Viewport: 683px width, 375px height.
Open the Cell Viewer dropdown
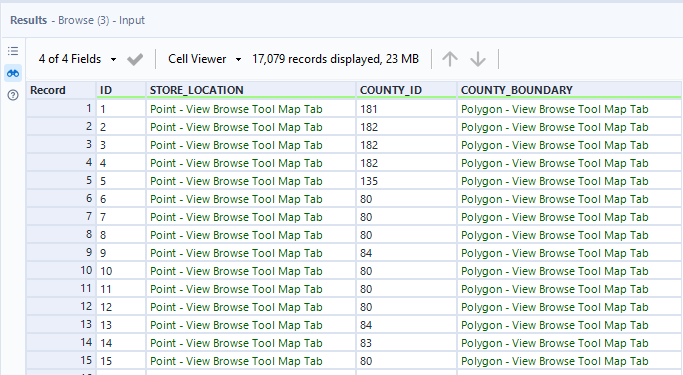click(204, 59)
